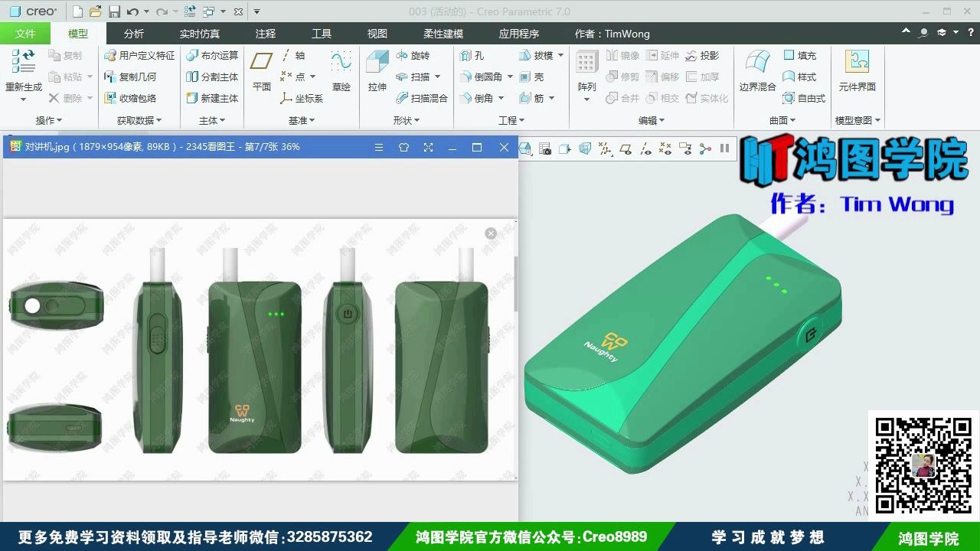
Task: Switch to the 实时仿真 (Live Simulation) tab
Action: 200,34
